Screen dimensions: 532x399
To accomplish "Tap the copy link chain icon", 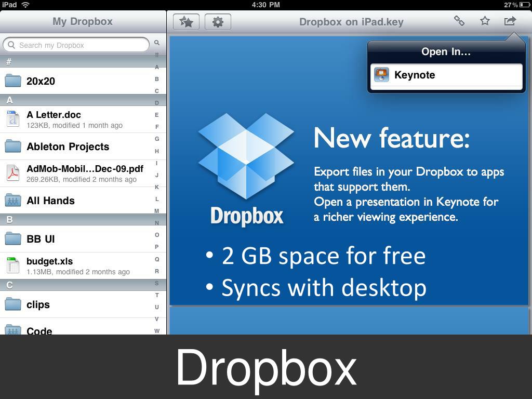I will (459, 21).
